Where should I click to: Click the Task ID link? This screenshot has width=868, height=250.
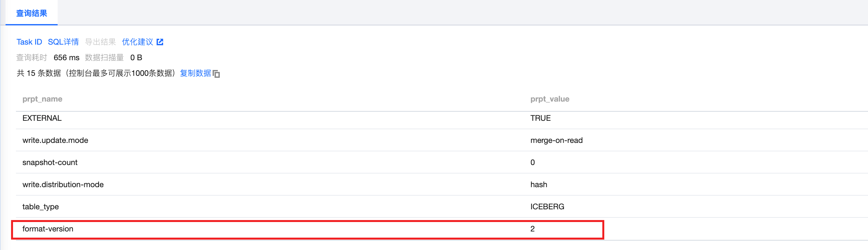click(x=29, y=42)
